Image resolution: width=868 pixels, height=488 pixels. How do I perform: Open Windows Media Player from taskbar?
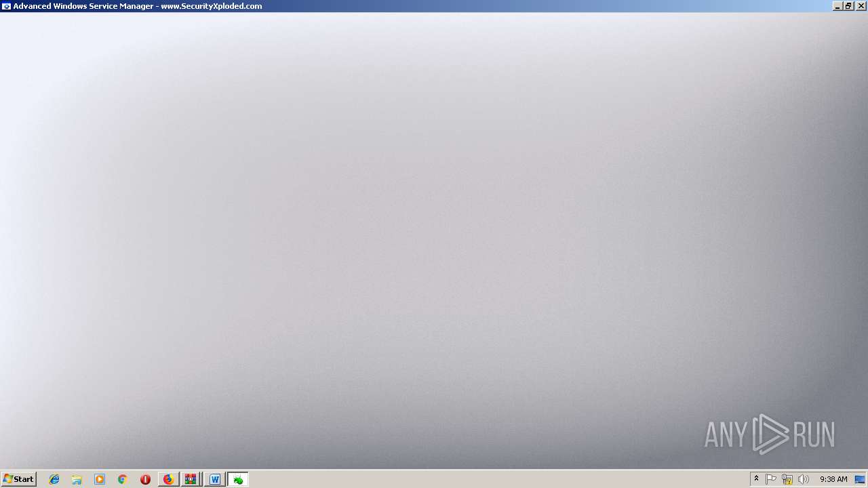100,479
